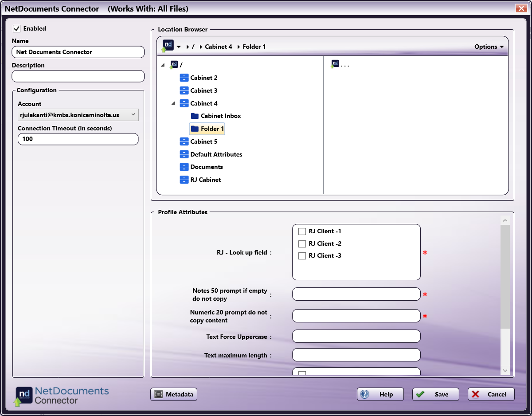This screenshot has height=416, width=532.
Task: Click the Notes 50 prompt input field
Action: (x=356, y=294)
